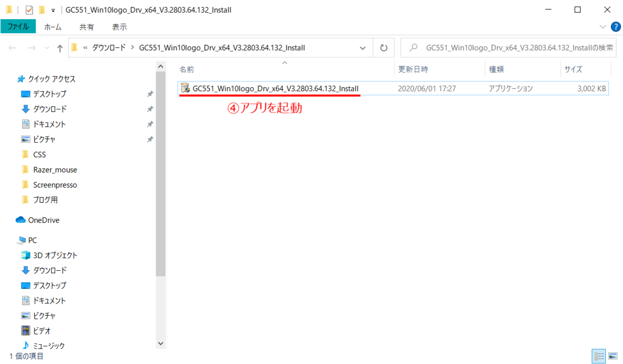Switch to the 共有 ribbon tab

87,27
